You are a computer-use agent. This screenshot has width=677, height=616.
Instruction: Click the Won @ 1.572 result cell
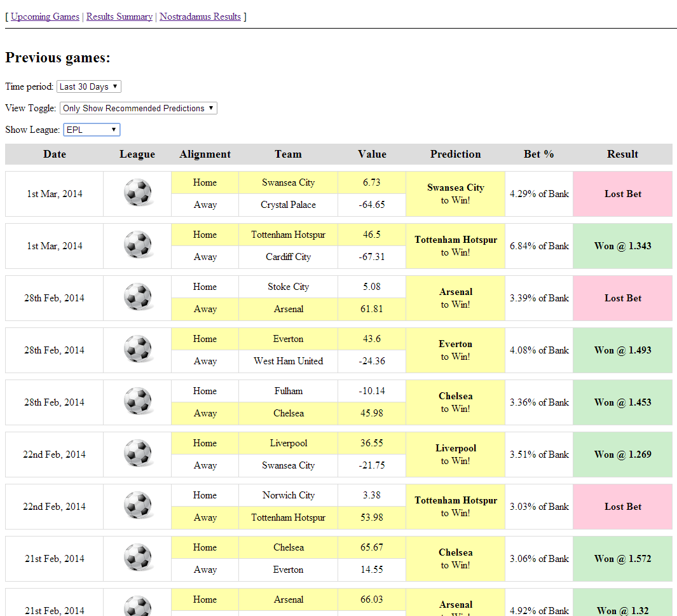click(x=622, y=559)
